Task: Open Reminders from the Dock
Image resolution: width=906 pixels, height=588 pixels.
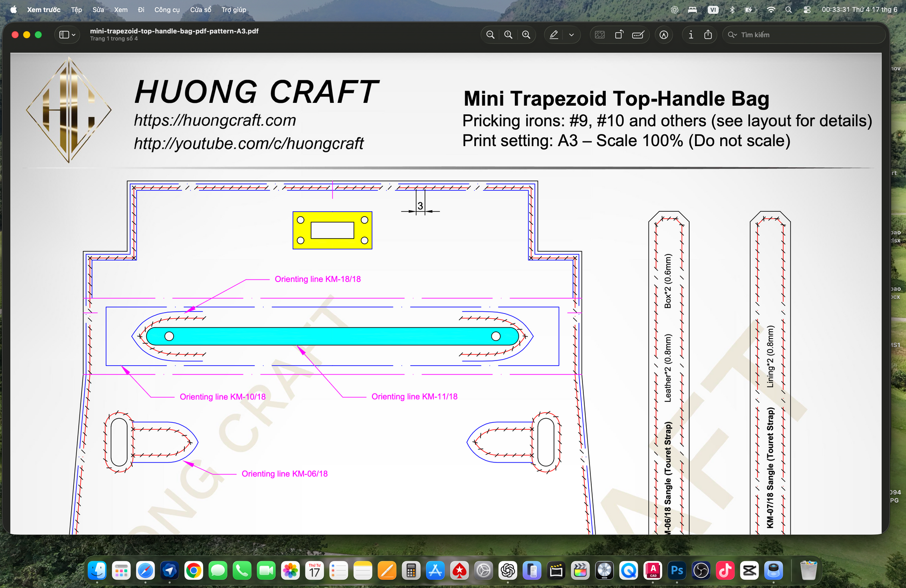Action: coord(339,570)
